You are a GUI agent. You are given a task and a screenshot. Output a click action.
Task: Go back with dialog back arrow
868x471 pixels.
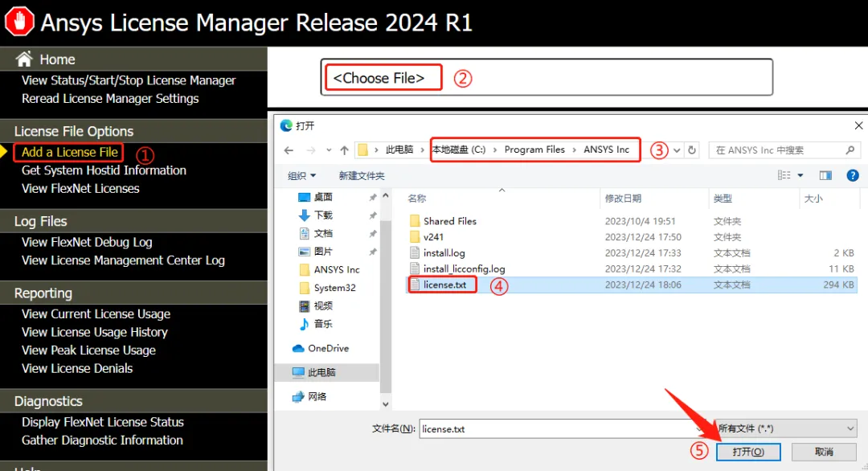point(289,150)
